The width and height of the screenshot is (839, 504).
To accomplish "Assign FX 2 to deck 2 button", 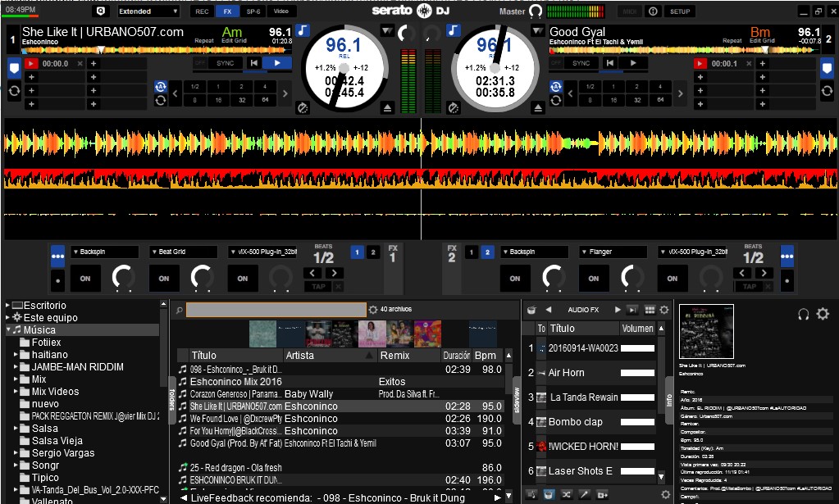I will tap(487, 252).
